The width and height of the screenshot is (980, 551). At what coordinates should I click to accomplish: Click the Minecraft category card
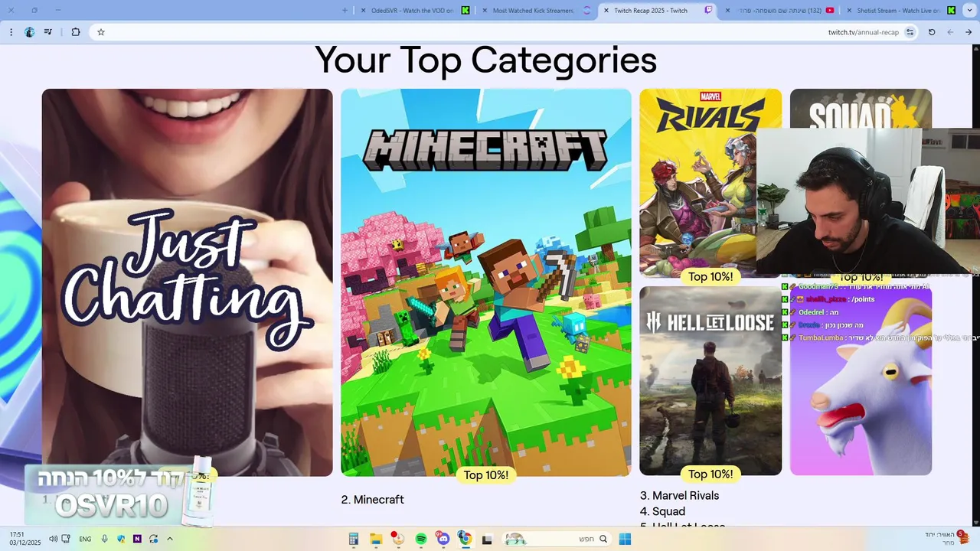[486, 282]
